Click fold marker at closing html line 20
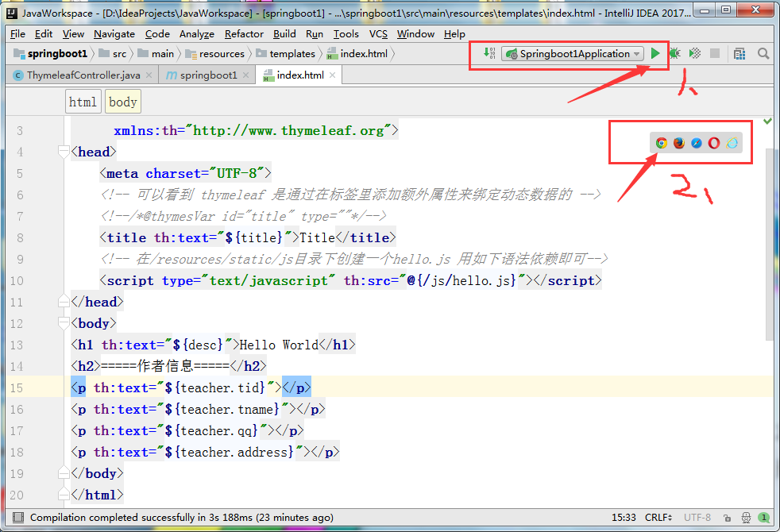Viewport: 780px width, 532px height. pos(64,494)
